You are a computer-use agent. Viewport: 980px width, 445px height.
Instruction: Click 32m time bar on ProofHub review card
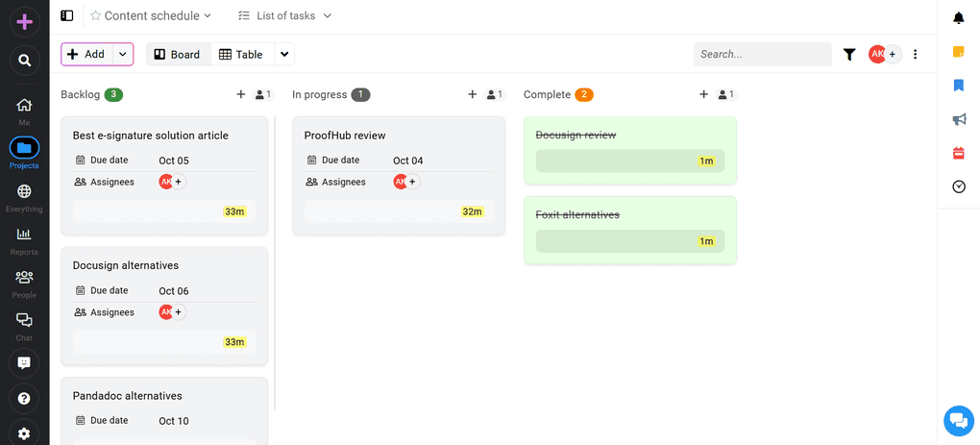pyautogui.click(x=399, y=211)
